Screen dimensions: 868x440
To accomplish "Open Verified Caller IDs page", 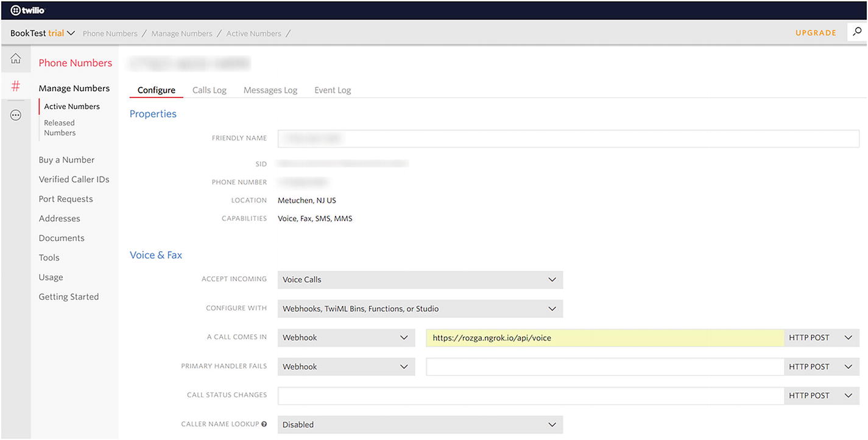I will click(74, 180).
